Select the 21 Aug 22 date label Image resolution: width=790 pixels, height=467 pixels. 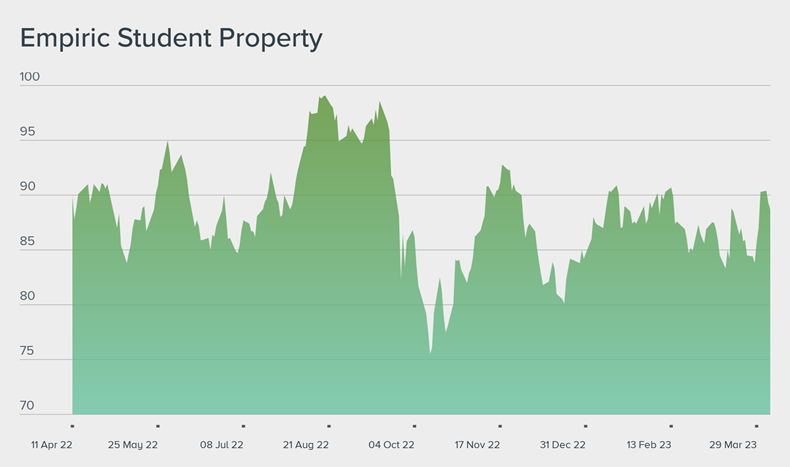(307, 444)
